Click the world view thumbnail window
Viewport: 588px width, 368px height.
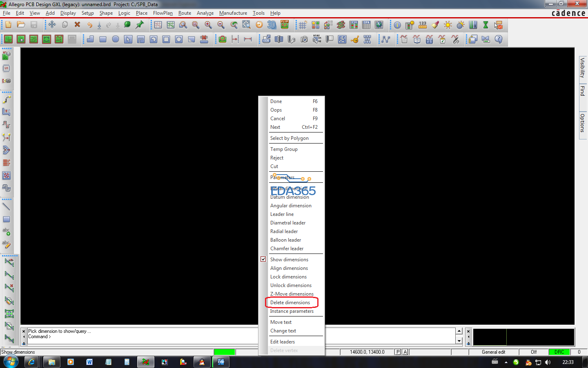coord(523,337)
